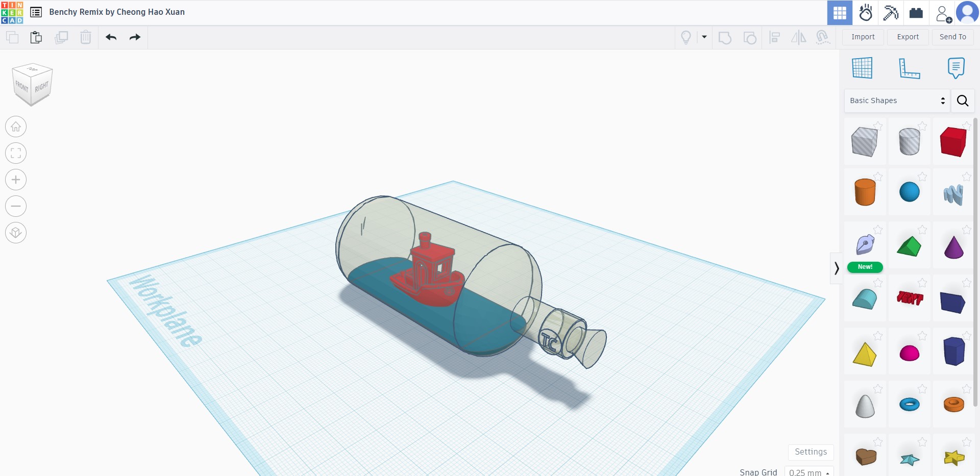Open the dropdown arrow beside lightbulb
Image resolution: width=980 pixels, height=476 pixels.
pos(704,37)
